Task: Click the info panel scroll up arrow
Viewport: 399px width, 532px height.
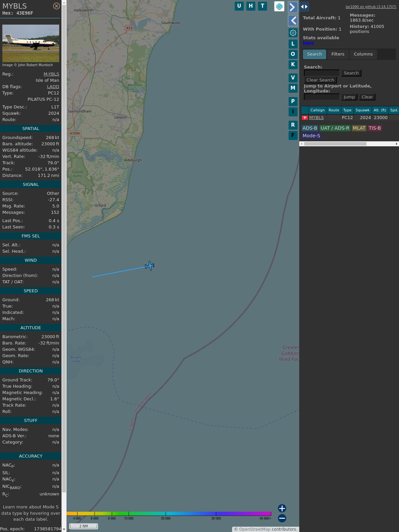Action: 64,2
